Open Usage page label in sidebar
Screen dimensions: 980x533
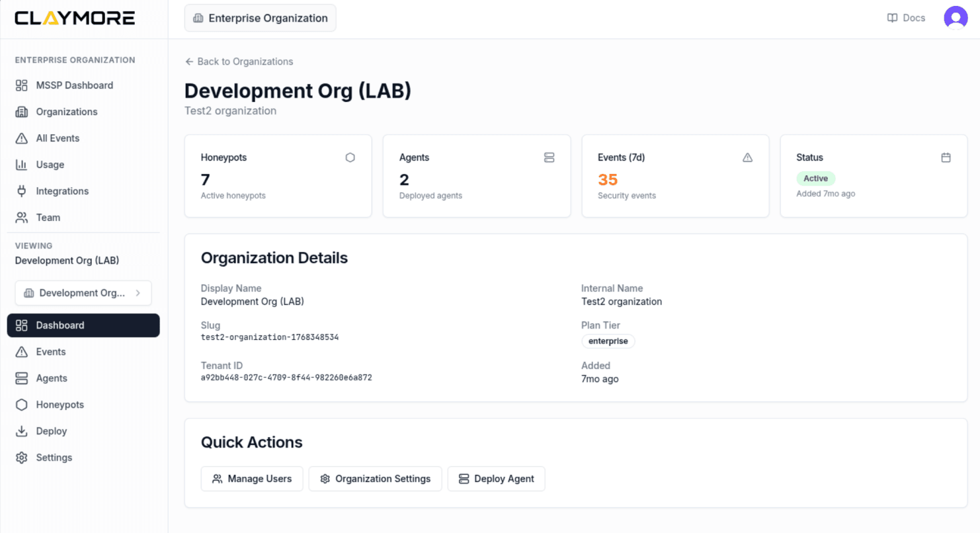[x=50, y=165]
